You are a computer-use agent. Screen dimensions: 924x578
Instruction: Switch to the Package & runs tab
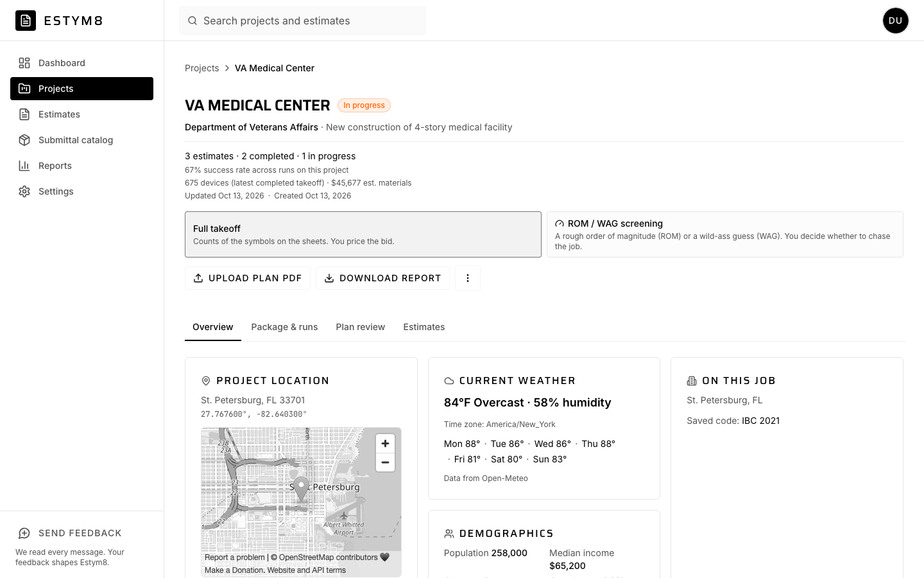284,327
